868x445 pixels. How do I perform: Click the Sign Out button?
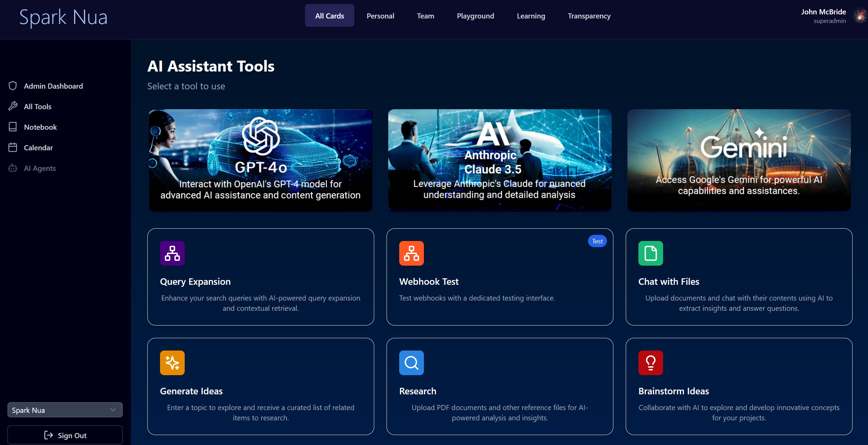(x=65, y=435)
